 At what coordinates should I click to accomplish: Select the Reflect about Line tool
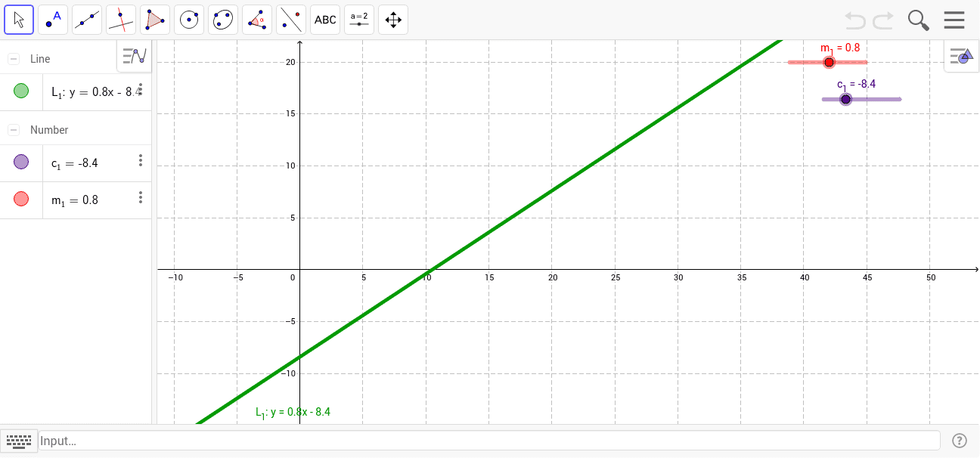coord(291,20)
